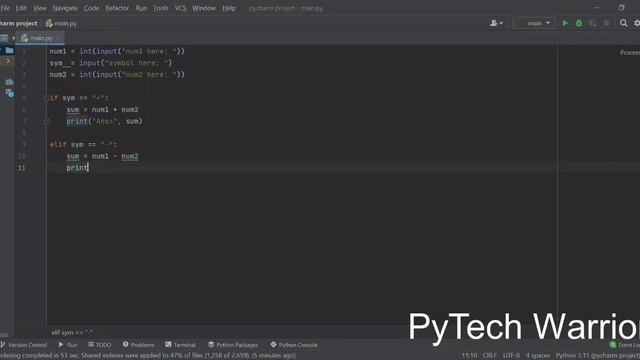Screen dimensions: 640x360
Task: Open the TODO tool window
Action: tap(100, 345)
